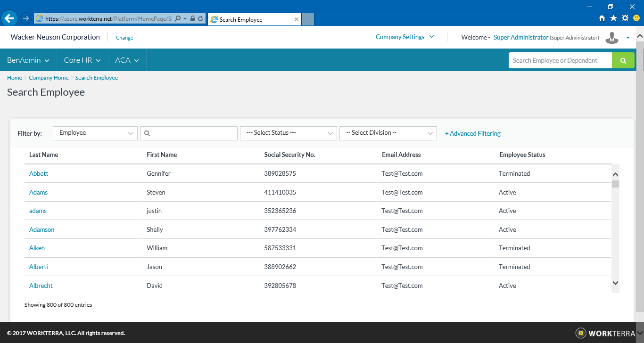644x343 pixels.
Task: Open employee Adams (Steven) record
Action: [38, 192]
